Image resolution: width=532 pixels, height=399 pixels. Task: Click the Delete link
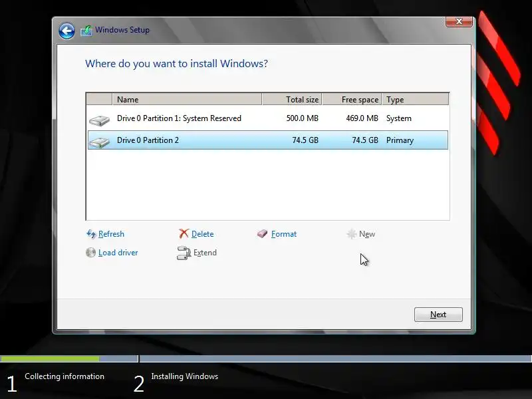click(203, 234)
